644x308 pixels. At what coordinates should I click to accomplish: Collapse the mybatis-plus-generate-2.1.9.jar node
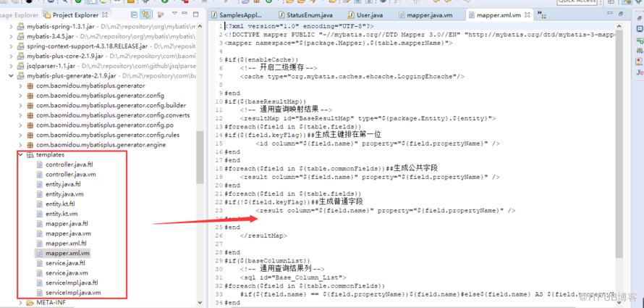click(12, 75)
